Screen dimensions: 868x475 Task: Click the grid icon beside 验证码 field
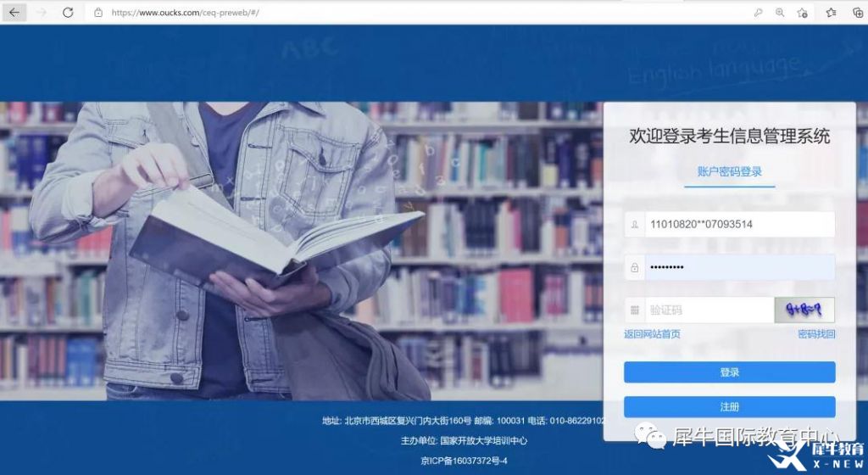tap(634, 310)
